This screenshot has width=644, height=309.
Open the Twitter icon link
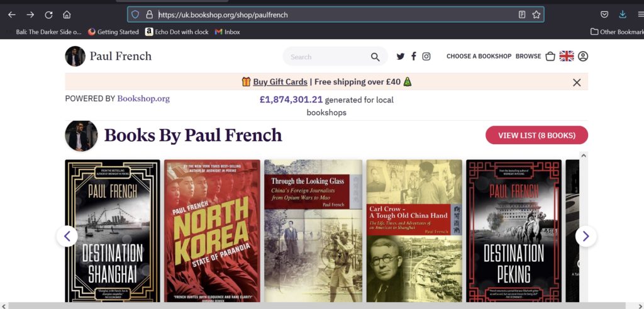click(401, 57)
